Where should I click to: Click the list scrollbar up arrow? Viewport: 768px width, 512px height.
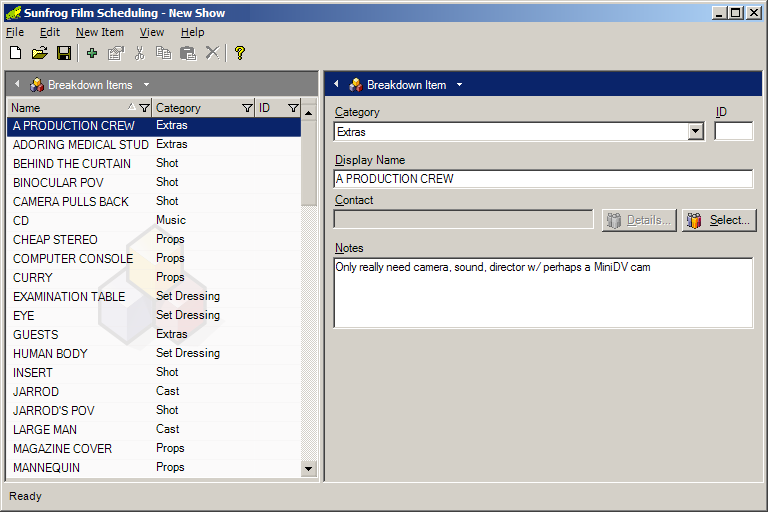[308, 113]
